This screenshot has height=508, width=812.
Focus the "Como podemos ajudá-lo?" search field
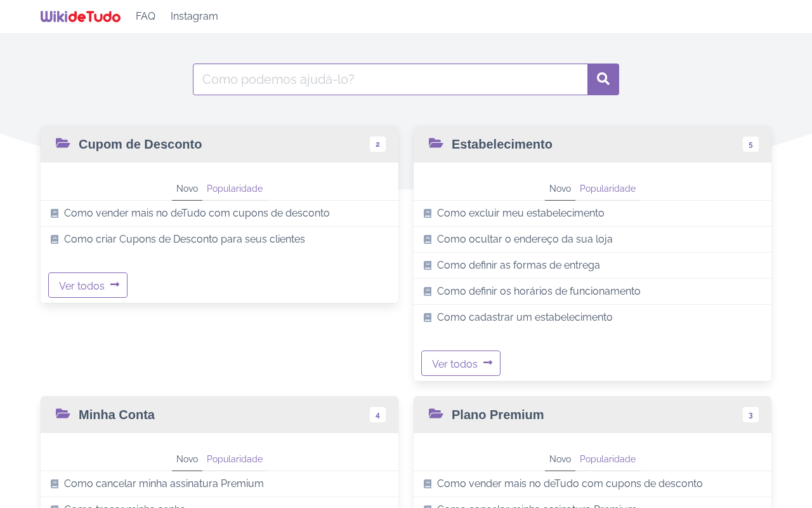point(390,79)
